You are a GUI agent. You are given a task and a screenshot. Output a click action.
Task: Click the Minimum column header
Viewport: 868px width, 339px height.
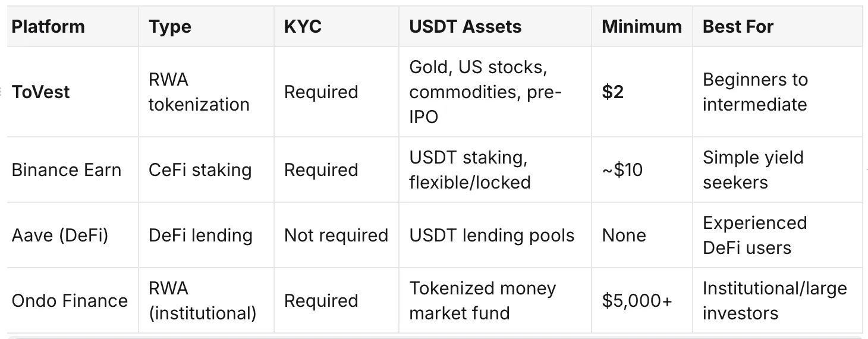click(641, 27)
